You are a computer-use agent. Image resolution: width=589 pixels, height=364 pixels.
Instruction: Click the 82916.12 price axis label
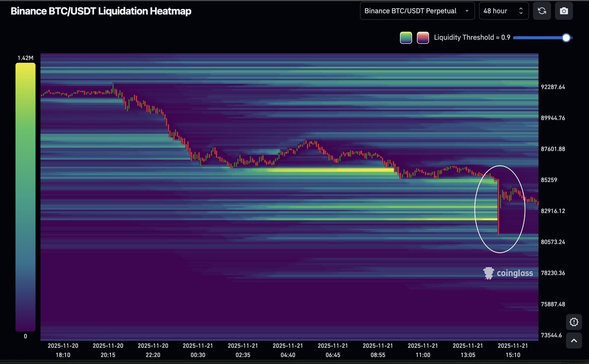553,211
